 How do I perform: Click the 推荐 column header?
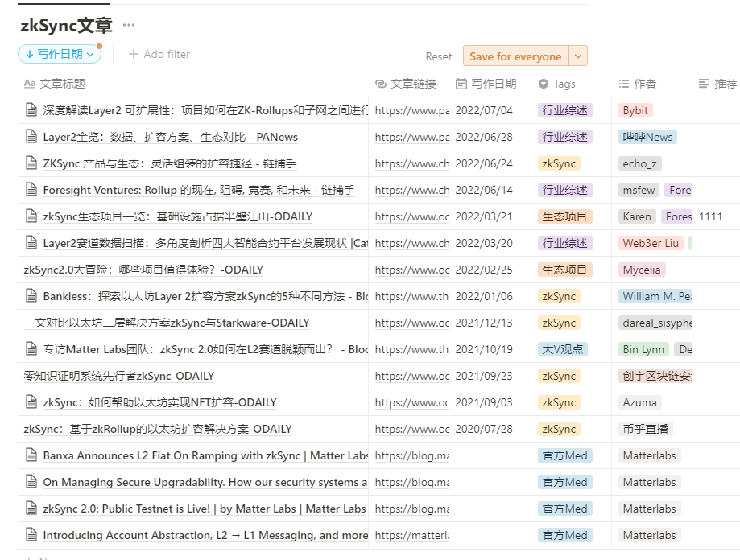point(717,84)
